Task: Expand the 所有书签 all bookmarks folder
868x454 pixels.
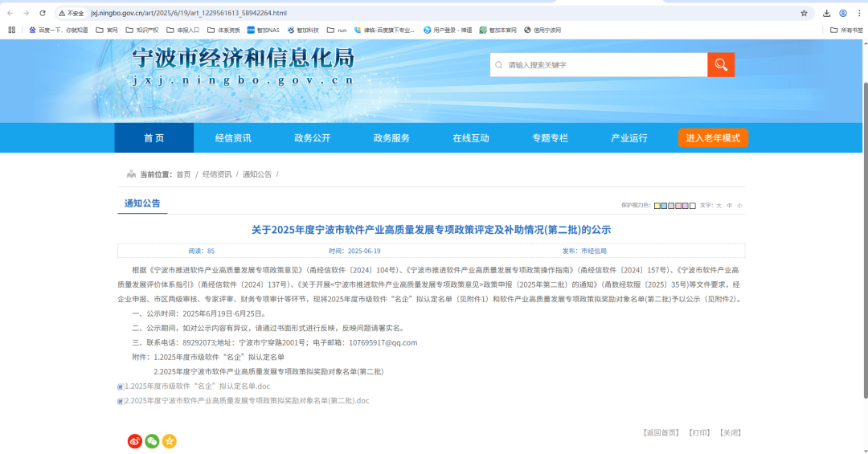Action: (846, 30)
